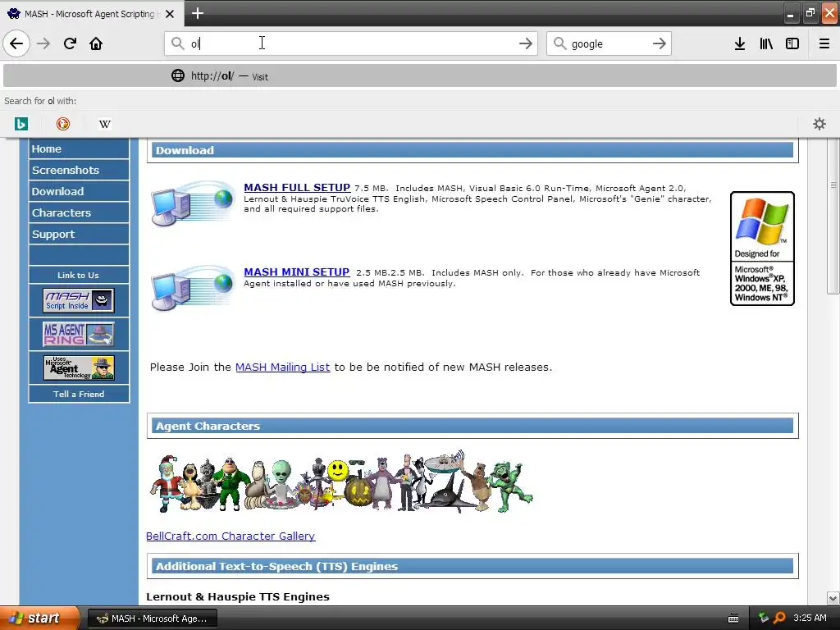This screenshot has width=840, height=630.
Task: Click the google search input field
Action: click(x=608, y=43)
